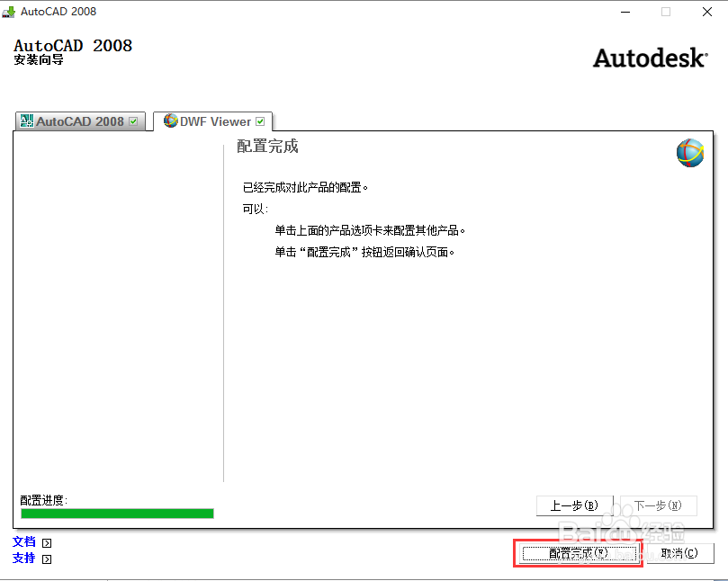Open the 文档 link
The width and height of the screenshot is (728, 581).
point(23,542)
